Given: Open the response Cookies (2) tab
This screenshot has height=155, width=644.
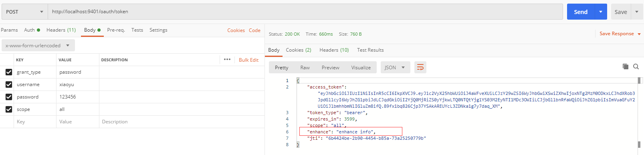Looking at the screenshot, I should [x=299, y=50].
